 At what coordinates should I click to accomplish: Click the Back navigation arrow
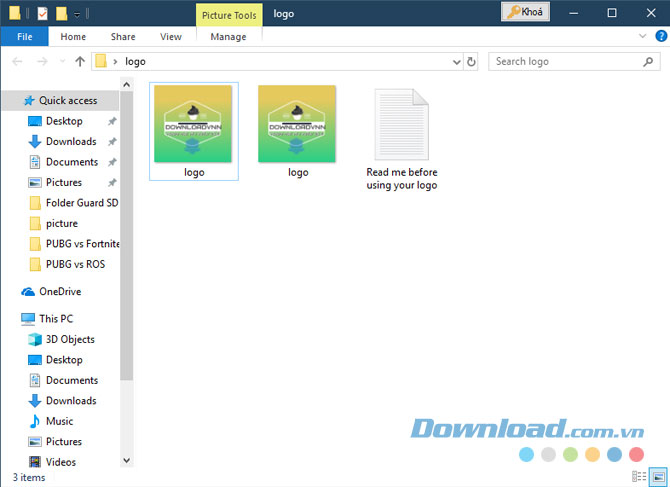point(17,62)
